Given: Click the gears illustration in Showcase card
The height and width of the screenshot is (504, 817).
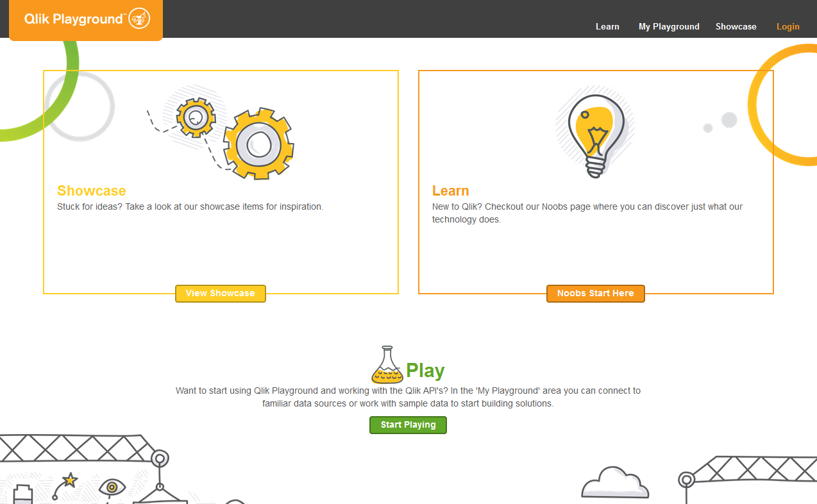Looking at the screenshot, I should pos(221,133).
